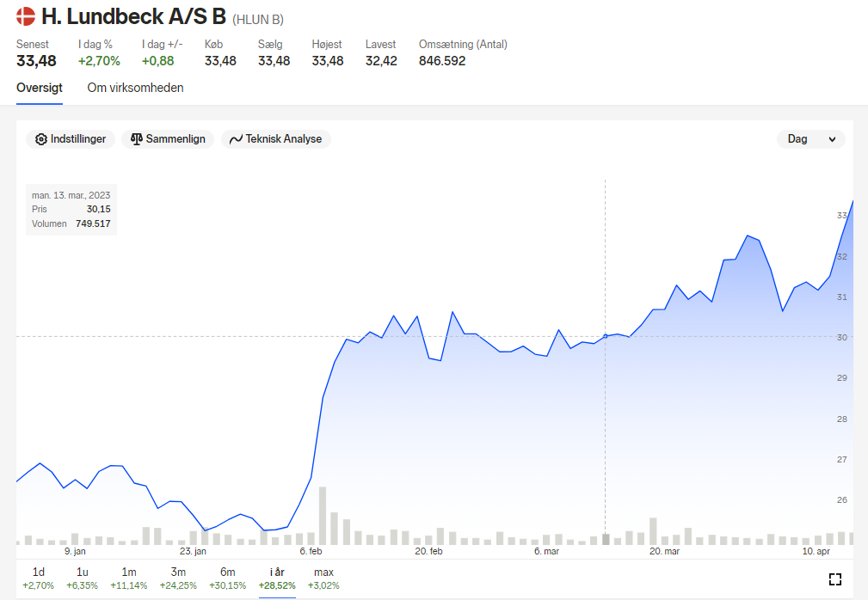868x600 pixels.
Task: Click the I dag +/- value +0,88
Action: (x=157, y=61)
